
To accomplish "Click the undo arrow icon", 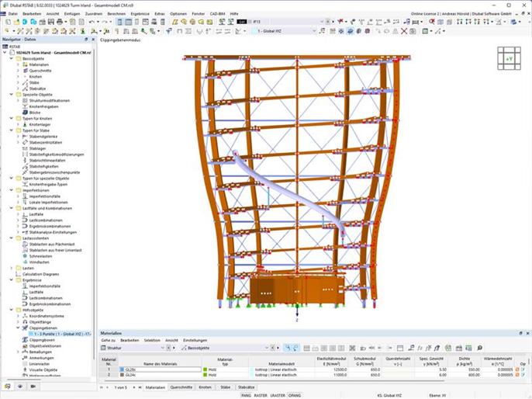I will [x=92, y=22].
